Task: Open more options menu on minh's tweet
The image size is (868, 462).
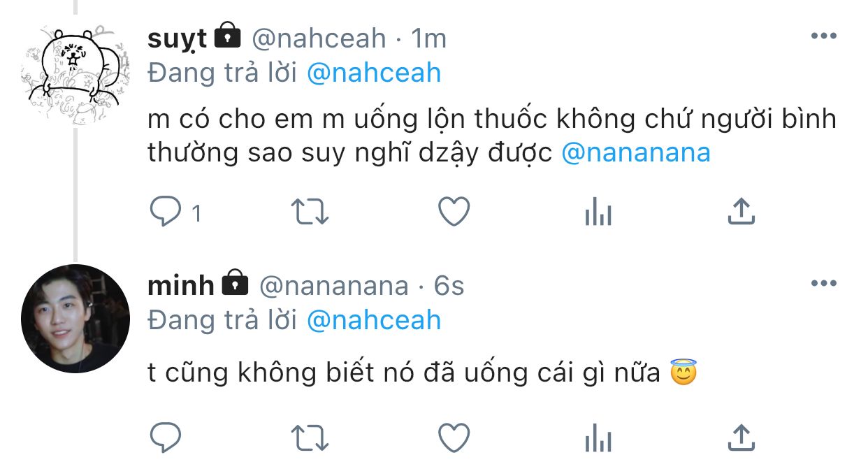Action: point(823,283)
